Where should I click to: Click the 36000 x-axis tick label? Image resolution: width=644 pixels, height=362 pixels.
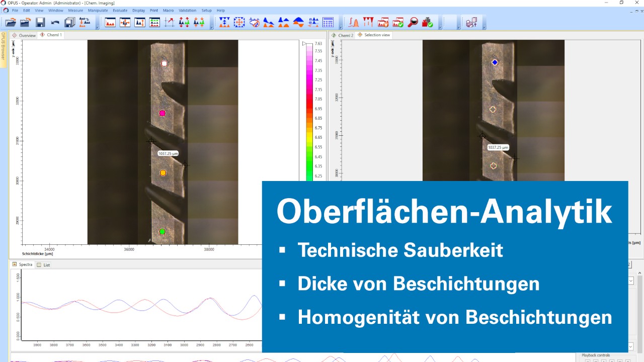click(129, 249)
